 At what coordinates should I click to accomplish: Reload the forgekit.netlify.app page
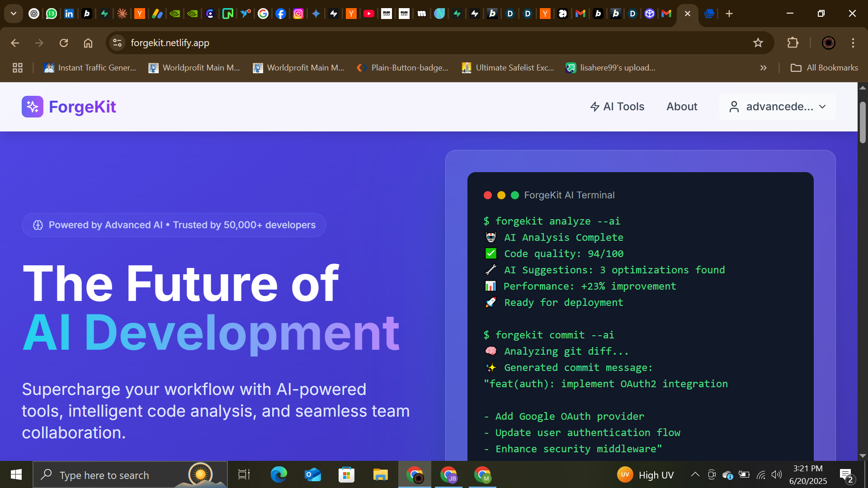pyautogui.click(x=64, y=43)
